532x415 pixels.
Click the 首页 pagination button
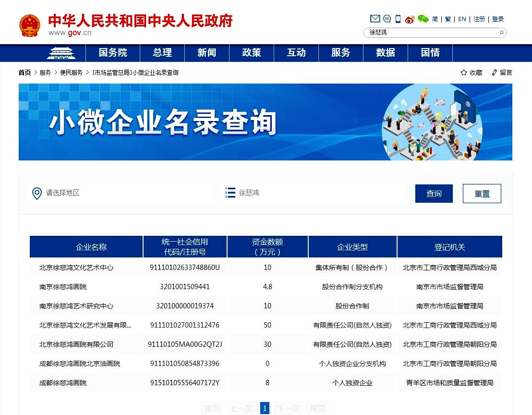pos(211,408)
